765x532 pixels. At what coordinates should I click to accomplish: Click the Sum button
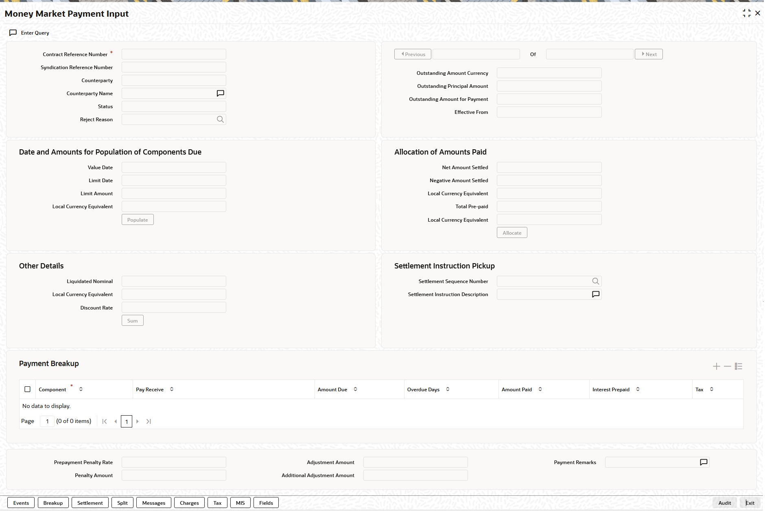click(133, 321)
